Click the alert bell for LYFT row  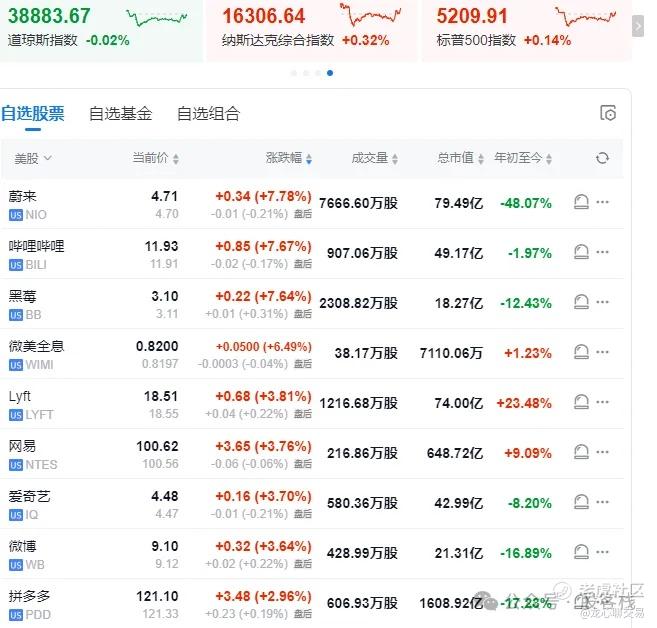(x=581, y=402)
